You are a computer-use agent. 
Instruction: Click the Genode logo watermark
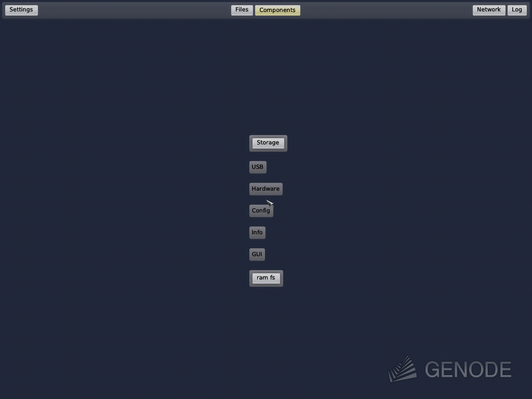449,369
